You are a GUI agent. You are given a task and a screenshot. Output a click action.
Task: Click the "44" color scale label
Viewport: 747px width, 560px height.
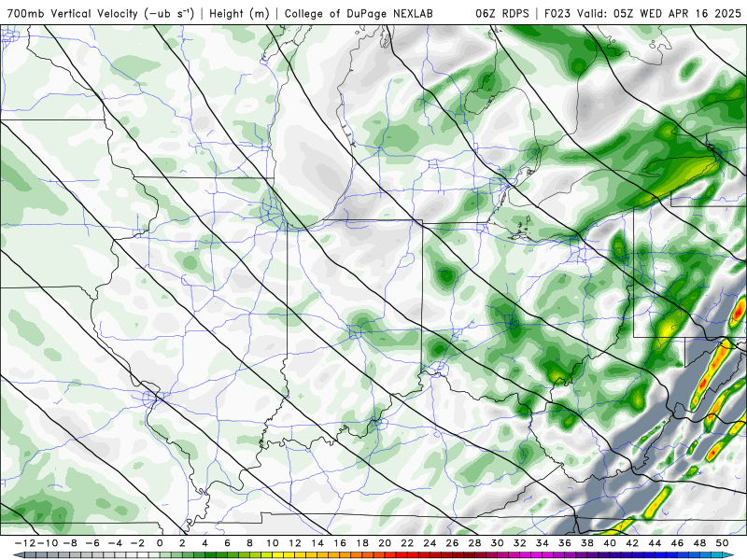pos(655,543)
